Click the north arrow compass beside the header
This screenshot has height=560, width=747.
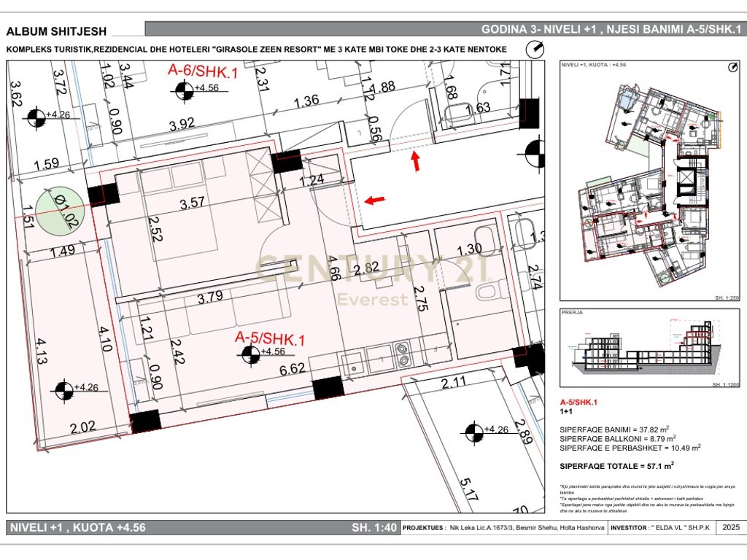pyautogui.click(x=535, y=49)
